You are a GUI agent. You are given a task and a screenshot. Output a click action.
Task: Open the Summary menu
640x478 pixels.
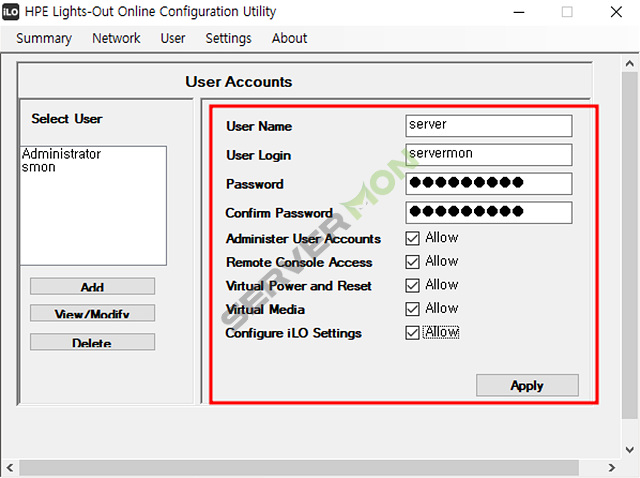[x=44, y=38]
